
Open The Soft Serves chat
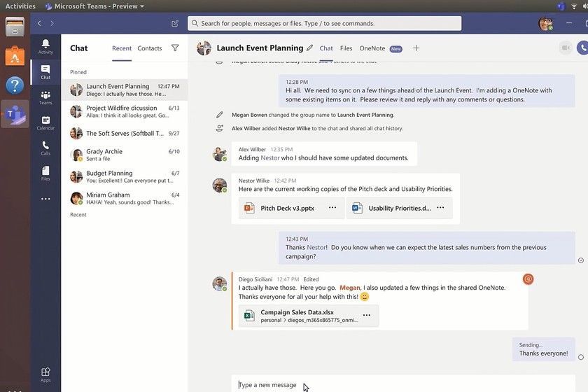[125, 133]
